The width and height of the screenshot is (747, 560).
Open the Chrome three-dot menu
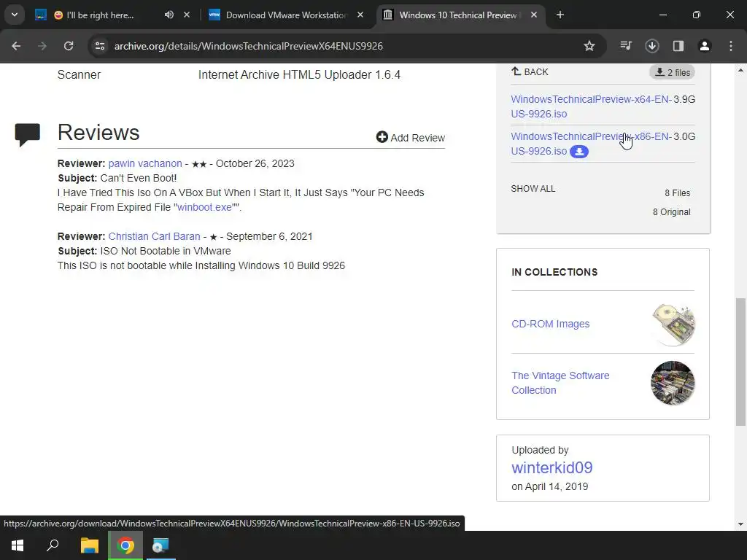731,46
